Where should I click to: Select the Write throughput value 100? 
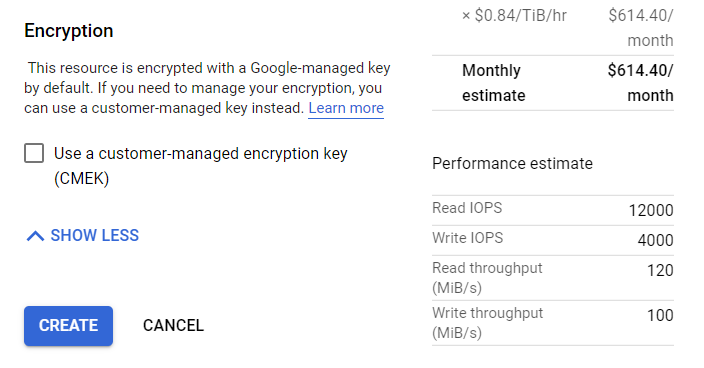coord(660,315)
